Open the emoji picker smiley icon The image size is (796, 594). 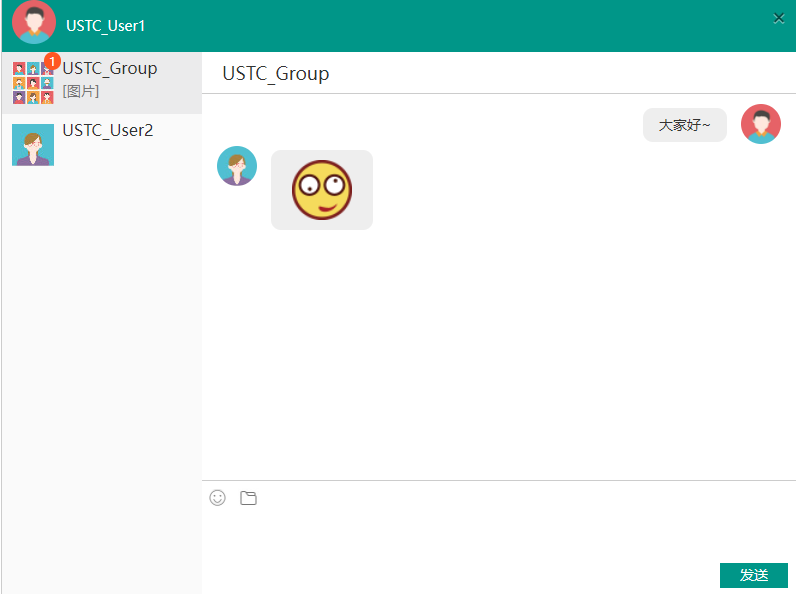click(217, 498)
